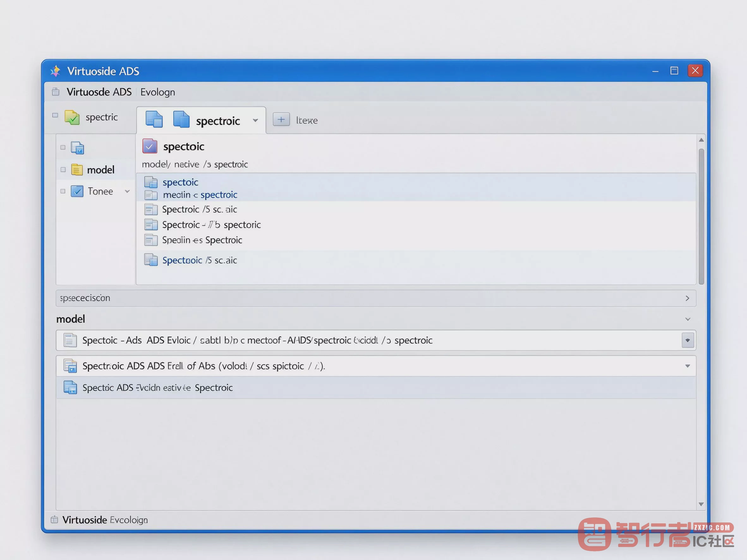Click the Virtuoside ADS star logo icon
747x560 pixels.
click(55, 71)
